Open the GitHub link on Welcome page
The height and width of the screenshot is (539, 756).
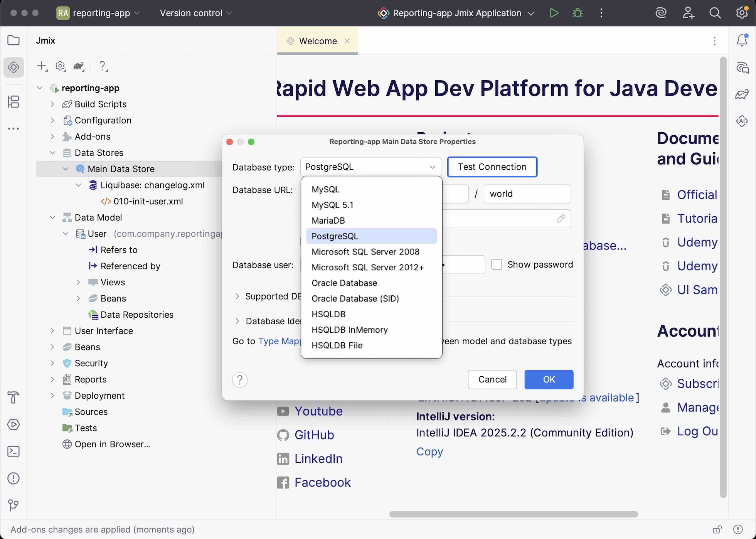pos(314,435)
